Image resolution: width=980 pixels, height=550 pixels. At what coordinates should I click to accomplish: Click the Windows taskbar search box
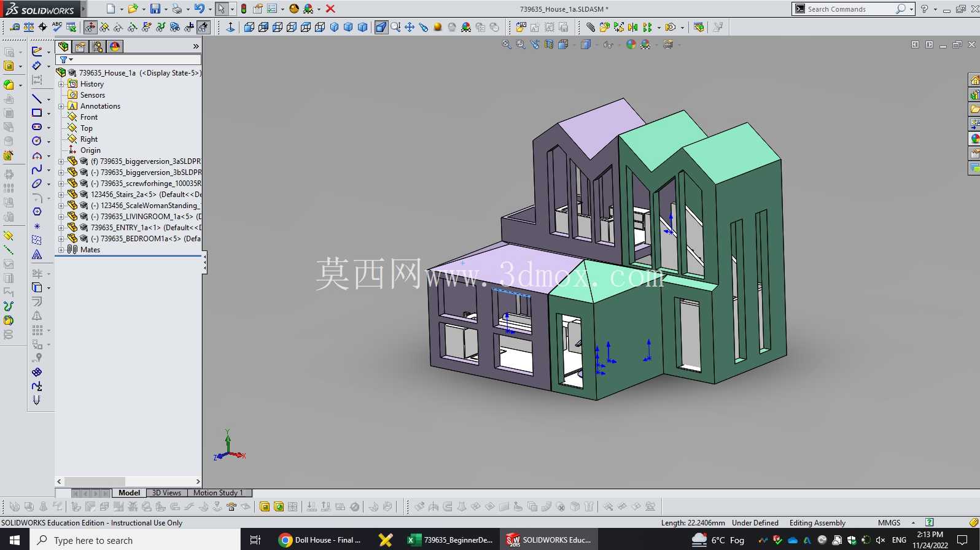(x=135, y=540)
